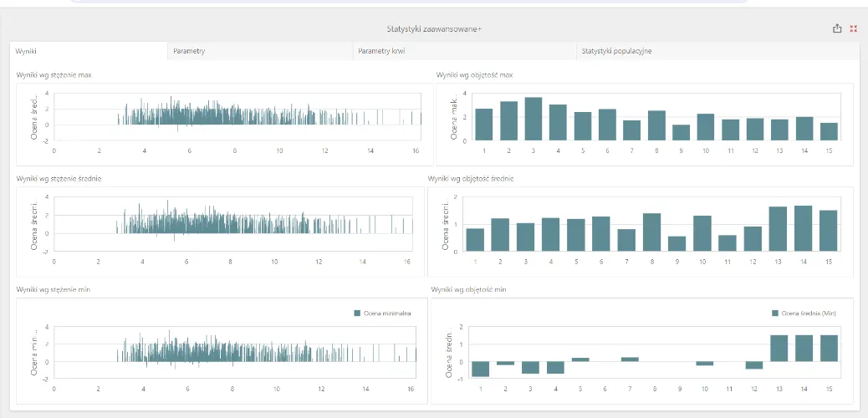Image resolution: width=868 pixels, height=418 pixels.
Task: Click the Wyniki wg objętość max title
Action: 474,74
